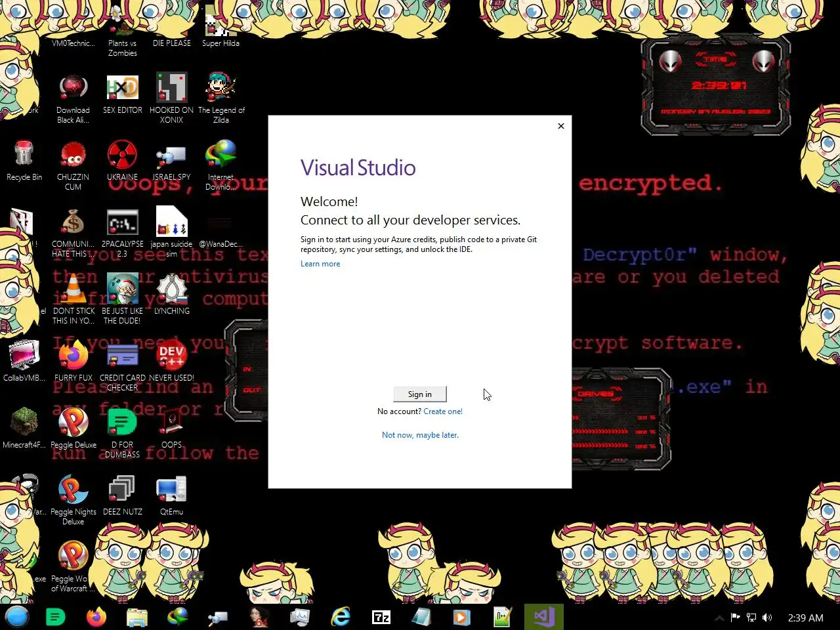Open File Explorer from the taskbar

click(137, 617)
